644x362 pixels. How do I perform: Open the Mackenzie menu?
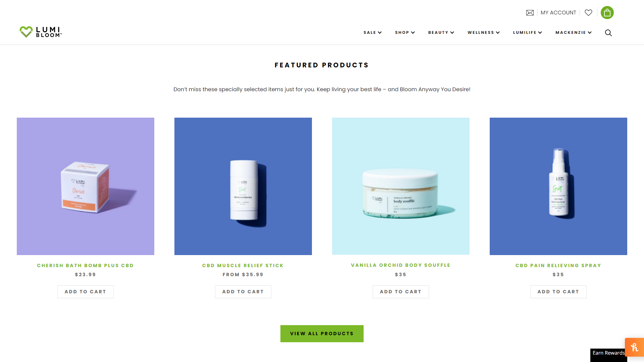click(574, 33)
